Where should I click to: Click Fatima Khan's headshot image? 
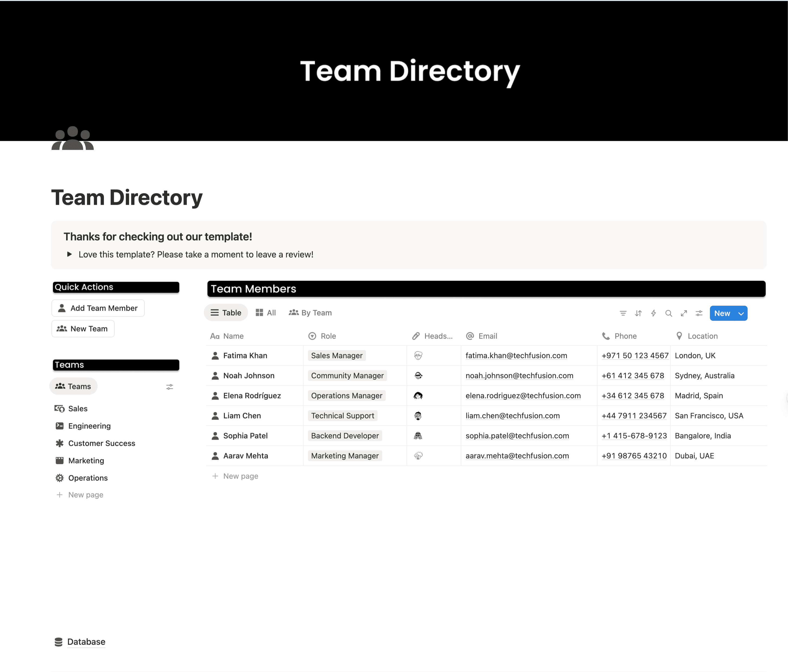point(418,355)
